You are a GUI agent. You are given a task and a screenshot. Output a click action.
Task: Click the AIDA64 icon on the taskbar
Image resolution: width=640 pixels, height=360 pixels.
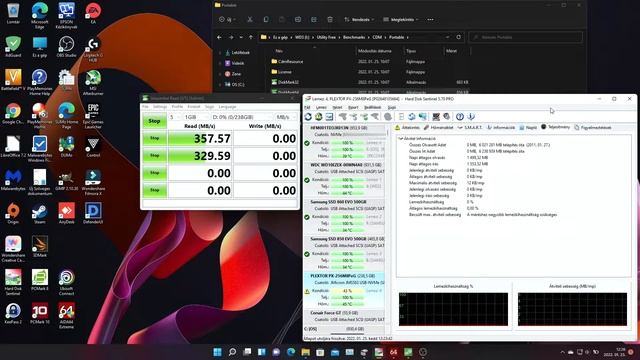click(x=393, y=352)
